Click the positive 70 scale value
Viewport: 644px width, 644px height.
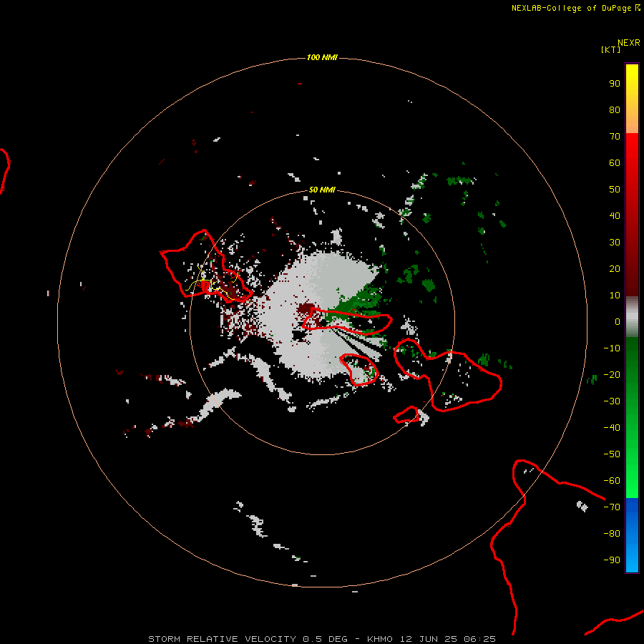pyautogui.click(x=615, y=137)
